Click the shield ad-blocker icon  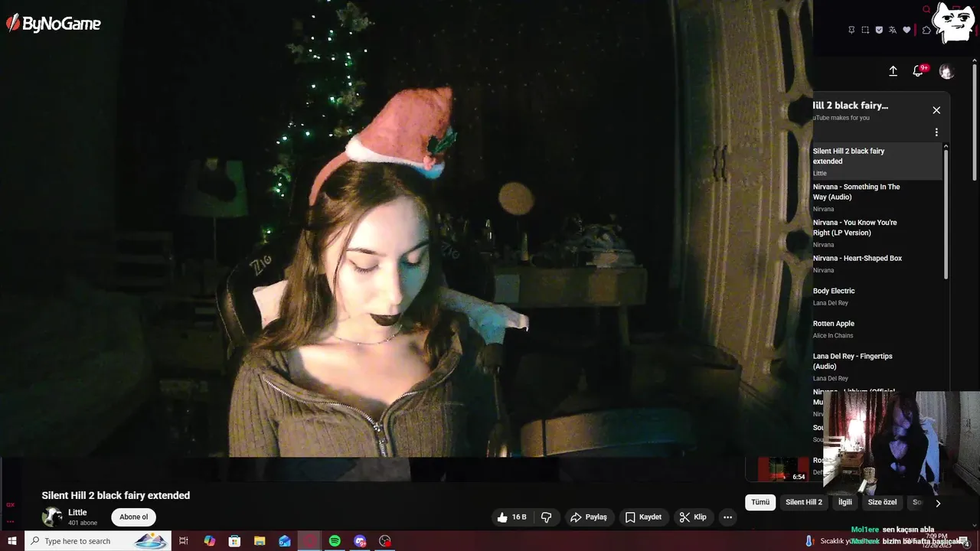coord(879,30)
